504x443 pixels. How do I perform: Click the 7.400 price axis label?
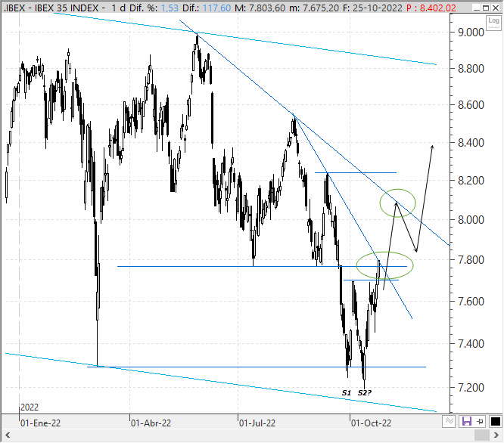[471, 344]
